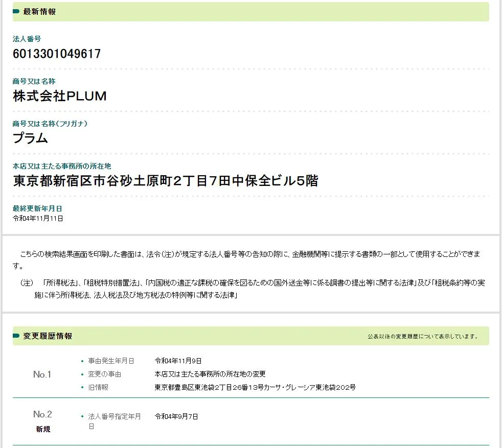The width and height of the screenshot is (502, 448).
Task: Click the designation date 令和4年9月7日
Action: 176,416
